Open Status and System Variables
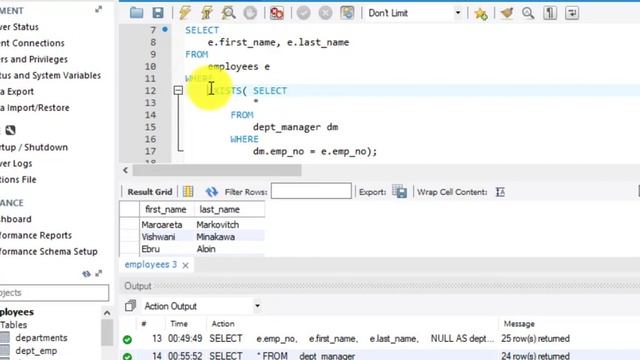The image size is (640, 360). point(50,76)
